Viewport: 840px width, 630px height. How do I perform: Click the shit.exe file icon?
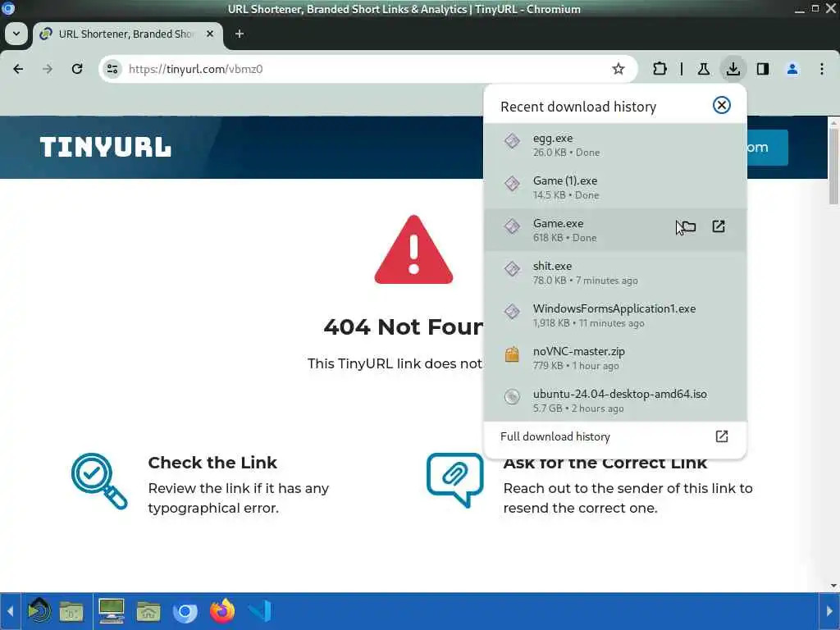[512, 269]
